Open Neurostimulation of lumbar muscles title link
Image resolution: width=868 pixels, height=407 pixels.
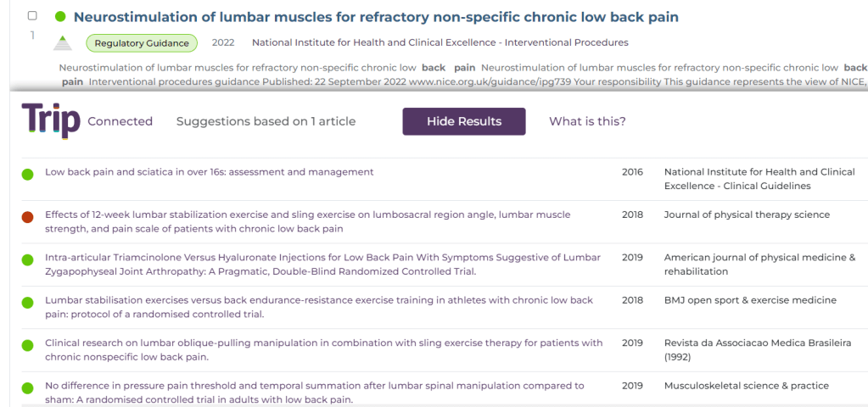point(376,17)
